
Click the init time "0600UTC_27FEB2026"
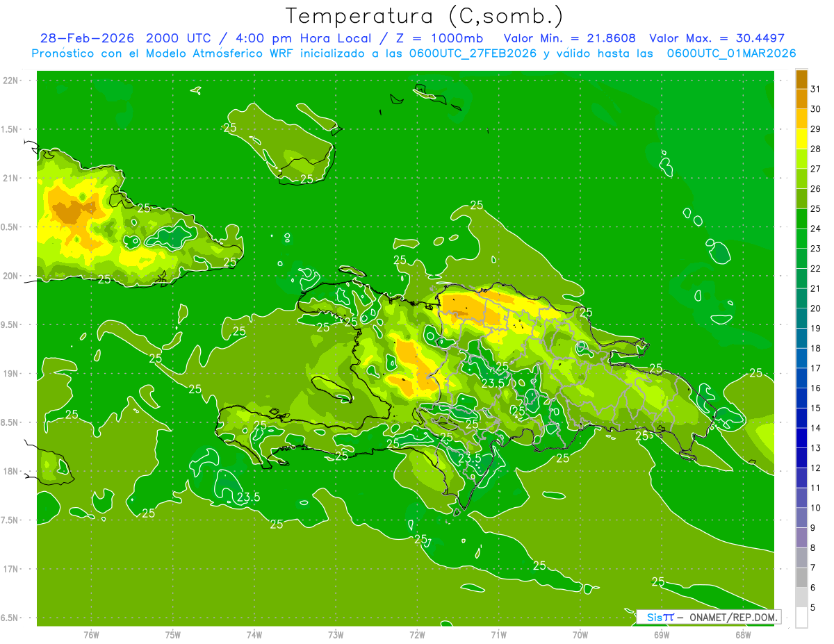pos(471,53)
